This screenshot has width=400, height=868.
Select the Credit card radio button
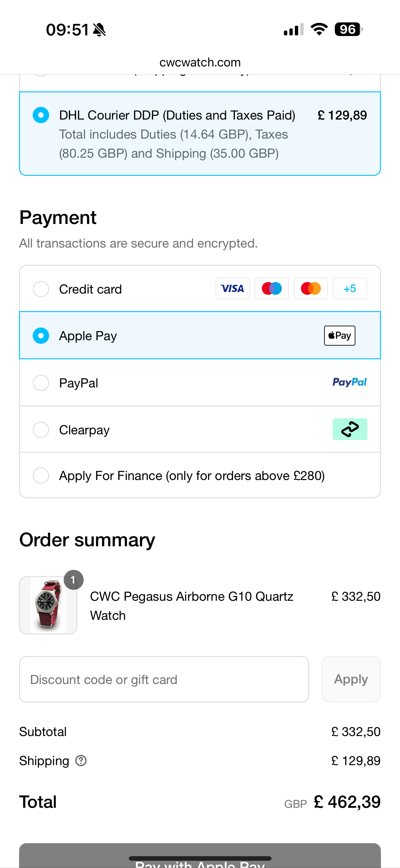(x=41, y=289)
